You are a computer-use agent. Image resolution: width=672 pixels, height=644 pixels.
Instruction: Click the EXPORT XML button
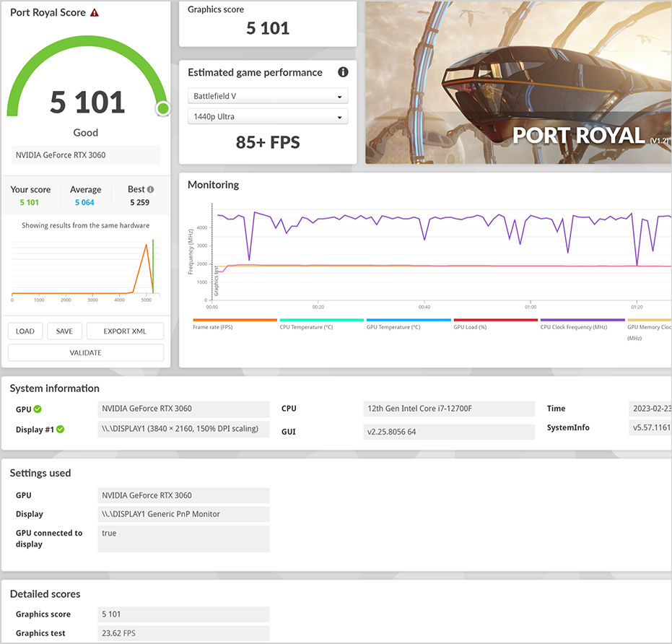coord(125,331)
